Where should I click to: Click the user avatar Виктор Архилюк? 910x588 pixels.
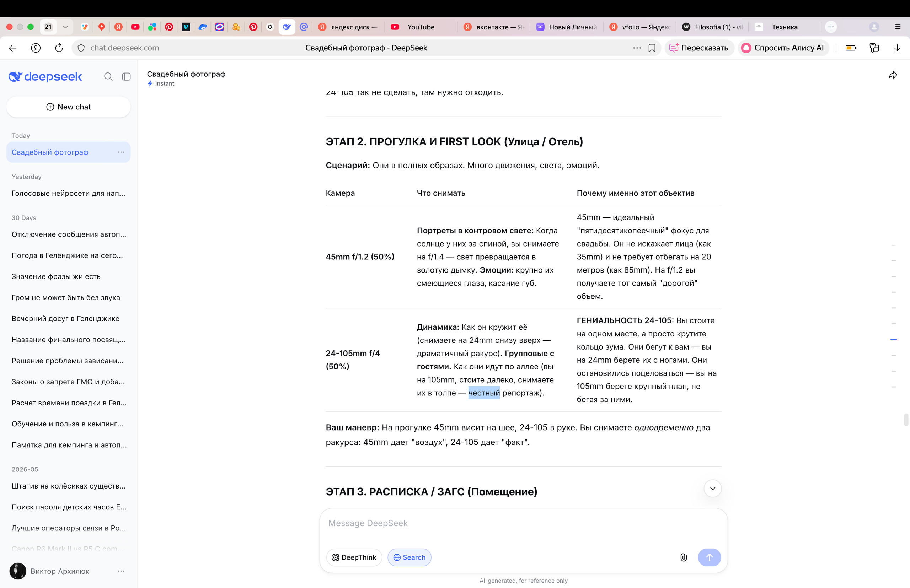click(x=18, y=571)
